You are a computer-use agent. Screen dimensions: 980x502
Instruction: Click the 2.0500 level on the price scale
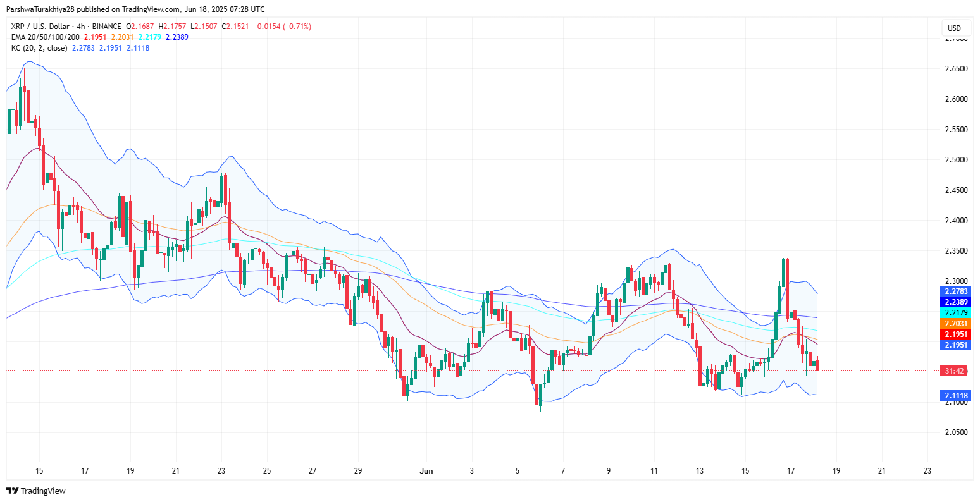click(x=955, y=433)
